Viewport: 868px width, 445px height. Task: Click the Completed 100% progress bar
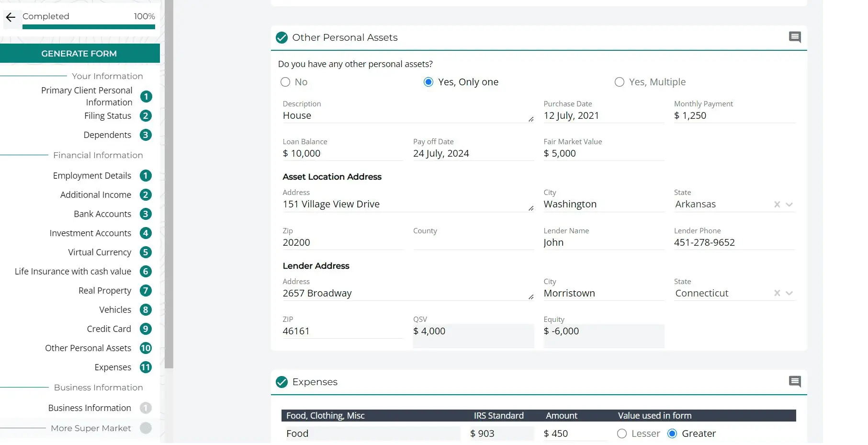pyautogui.click(x=89, y=27)
